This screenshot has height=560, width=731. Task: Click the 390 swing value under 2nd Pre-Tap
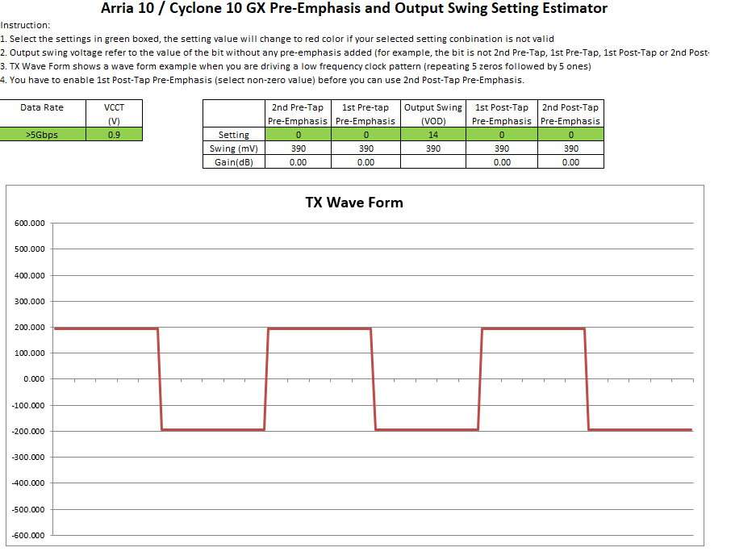click(x=298, y=148)
